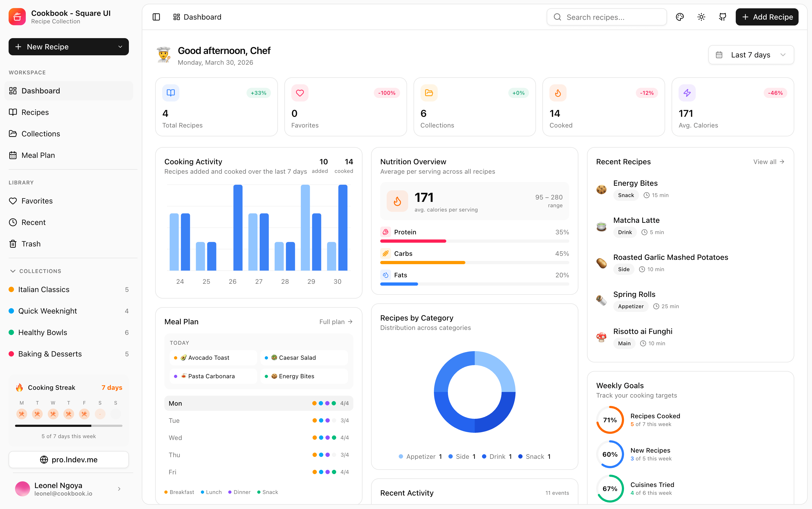Viewport: 812px width, 509px height.
Task: Open Dashboard in the sidebar
Action: [69, 91]
